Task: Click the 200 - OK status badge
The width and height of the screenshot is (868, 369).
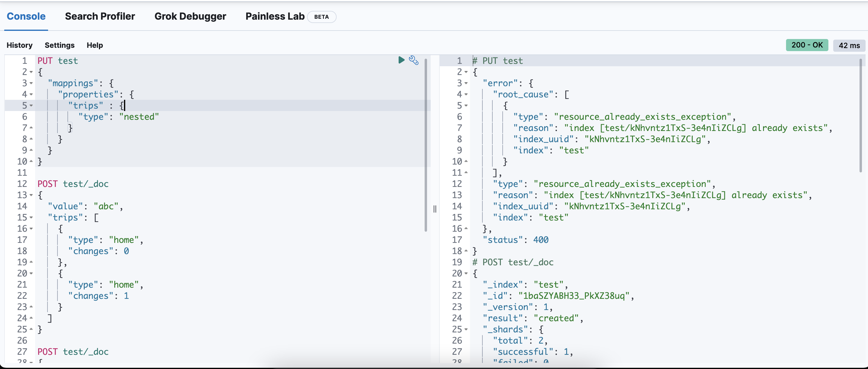Action: (x=807, y=45)
